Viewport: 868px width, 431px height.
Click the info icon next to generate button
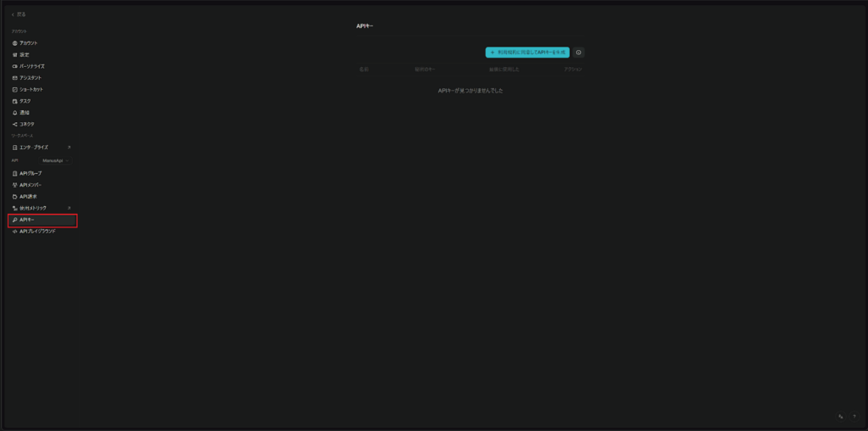coord(578,53)
